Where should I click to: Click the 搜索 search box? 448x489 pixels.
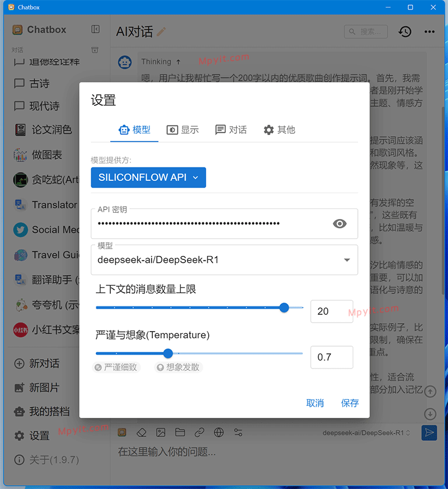[366, 31]
